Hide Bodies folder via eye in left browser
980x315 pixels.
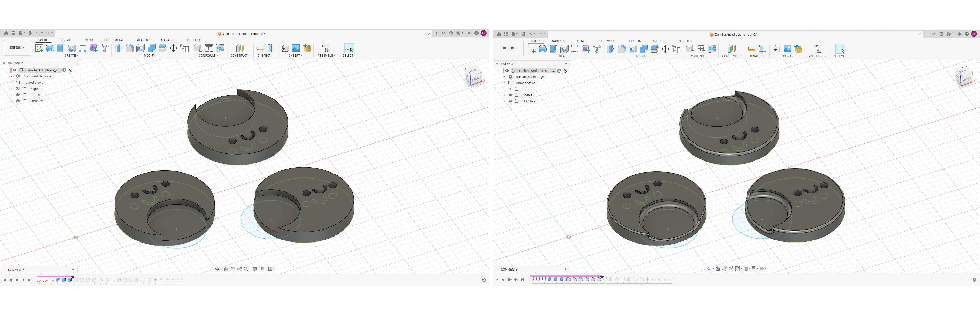18,95
